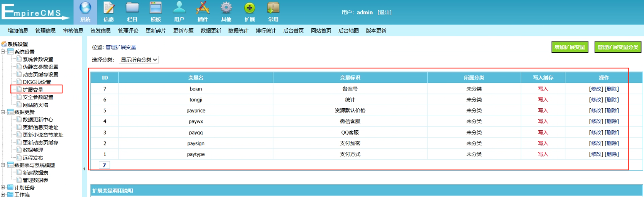Click the pagination number 7 box

pyautogui.click(x=104, y=165)
